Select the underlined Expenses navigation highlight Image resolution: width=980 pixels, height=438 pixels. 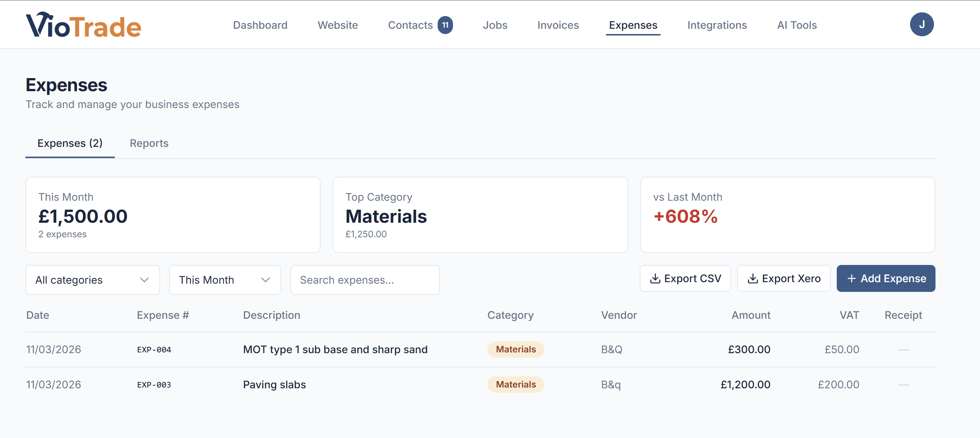[633, 37]
